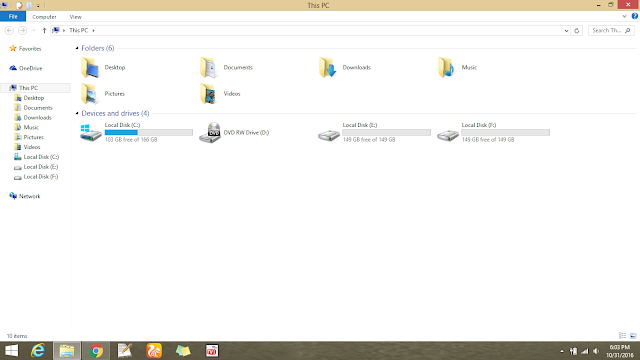640x360 pixels.
Task: Launch Google Chrome from taskbar
Action: coord(96,351)
